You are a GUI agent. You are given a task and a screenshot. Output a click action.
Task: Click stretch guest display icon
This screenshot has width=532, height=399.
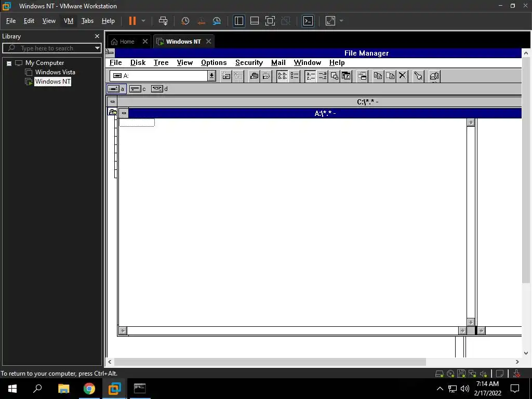pos(330,21)
